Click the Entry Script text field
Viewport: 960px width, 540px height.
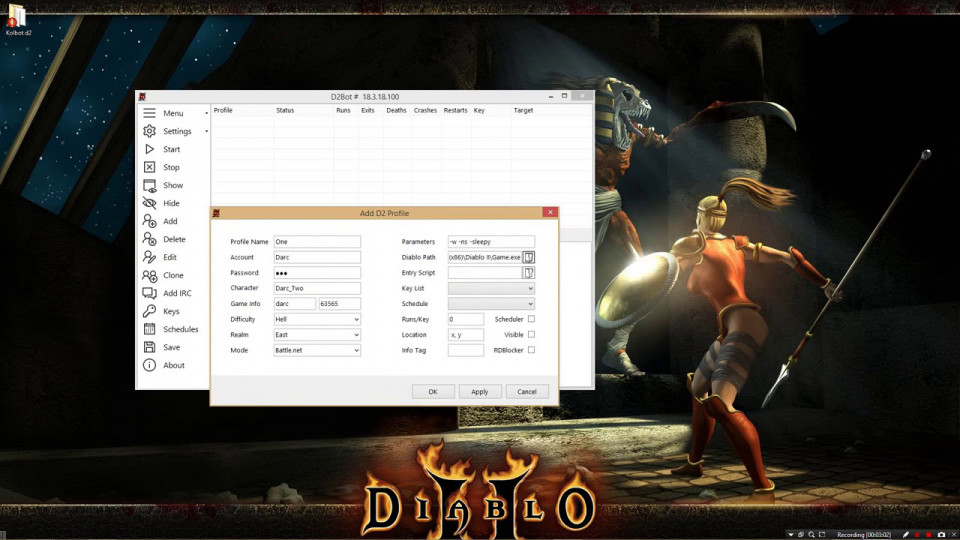click(x=484, y=272)
